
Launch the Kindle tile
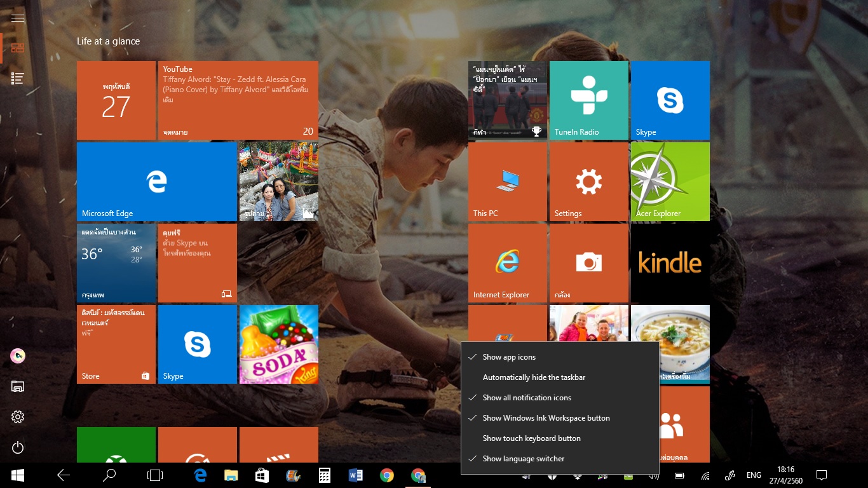670,263
